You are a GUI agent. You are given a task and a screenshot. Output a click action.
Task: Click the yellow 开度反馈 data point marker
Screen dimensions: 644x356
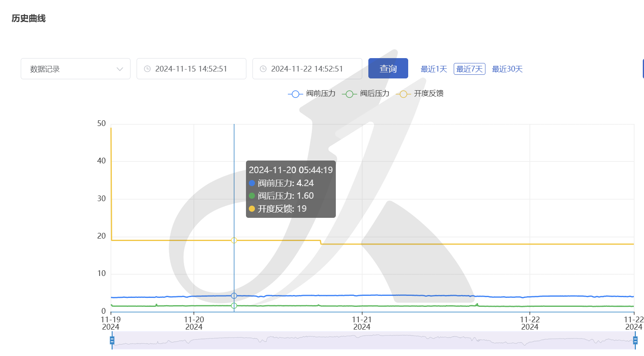[x=234, y=240]
